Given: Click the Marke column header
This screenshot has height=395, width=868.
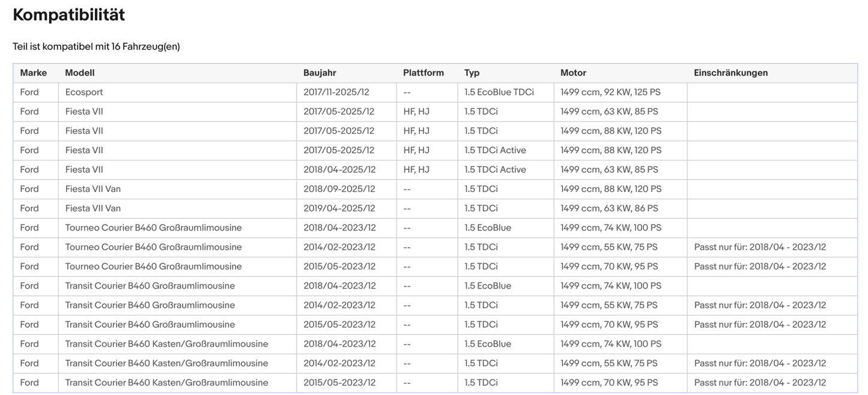Looking at the screenshot, I should 33,73.
